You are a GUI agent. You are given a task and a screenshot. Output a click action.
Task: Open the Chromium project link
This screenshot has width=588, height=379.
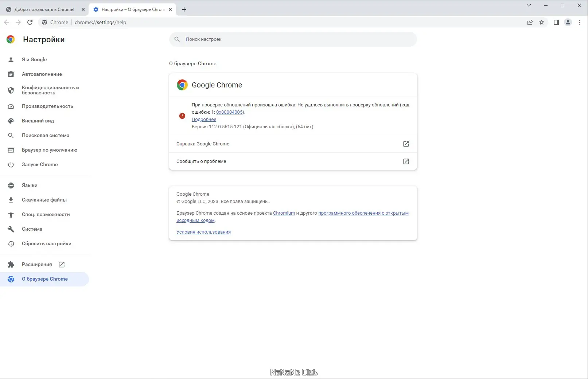tap(284, 213)
